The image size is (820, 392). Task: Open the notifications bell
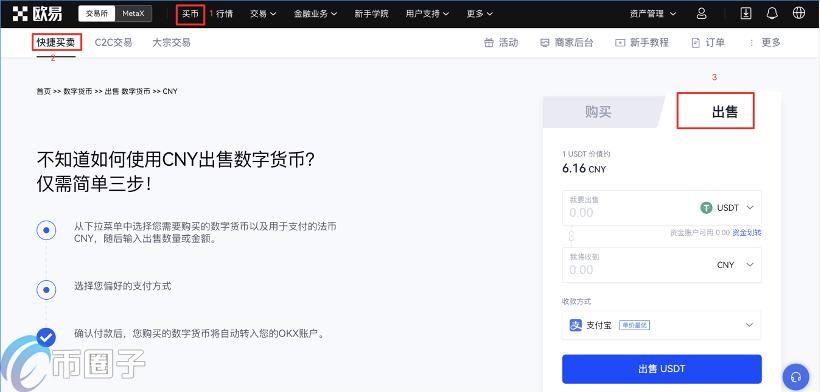coord(772,14)
